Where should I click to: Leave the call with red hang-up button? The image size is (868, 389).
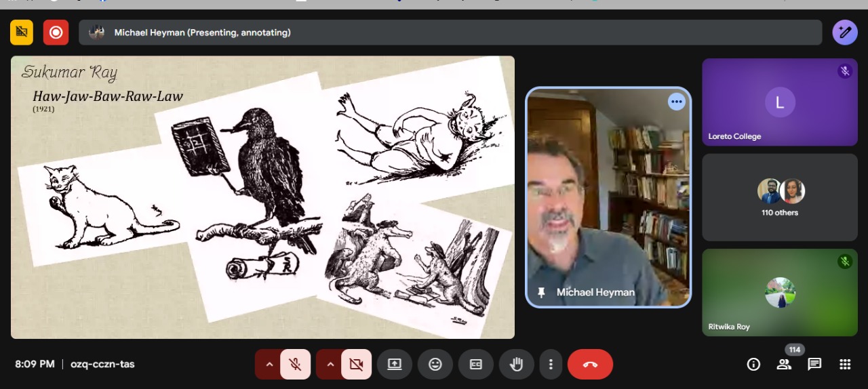click(x=590, y=364)
